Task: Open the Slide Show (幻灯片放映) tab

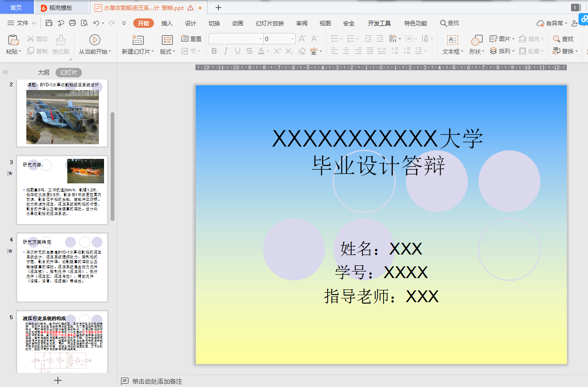Action: click(270, 23)
